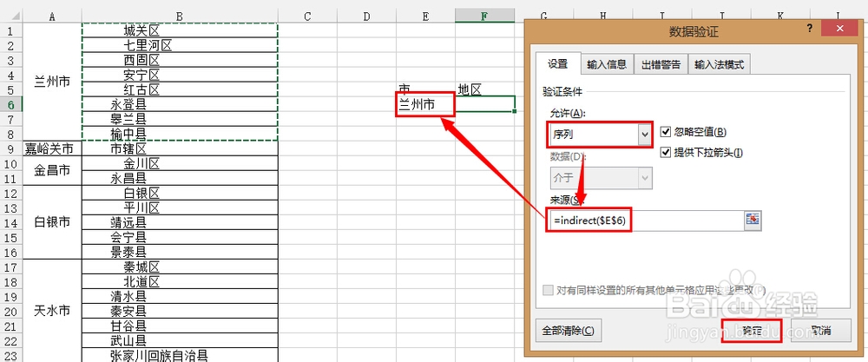Select column F header

click(x=484, y=16)
